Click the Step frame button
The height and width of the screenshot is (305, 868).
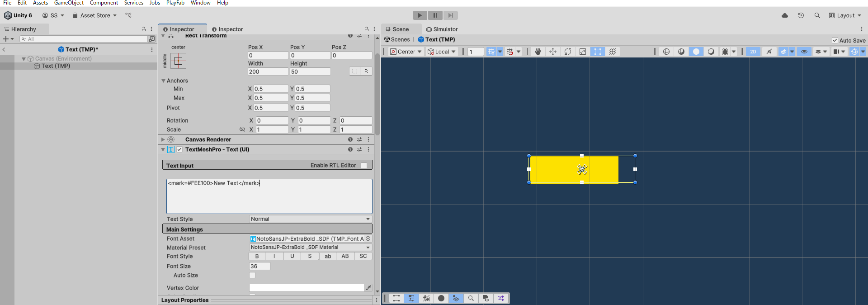[x=451, y=15]
